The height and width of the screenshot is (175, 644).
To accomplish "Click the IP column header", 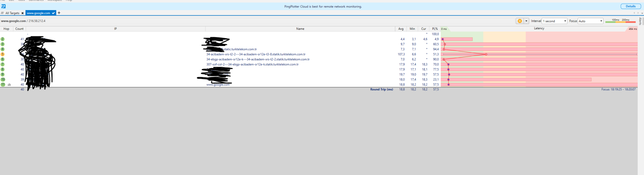I will pos(115,29).
